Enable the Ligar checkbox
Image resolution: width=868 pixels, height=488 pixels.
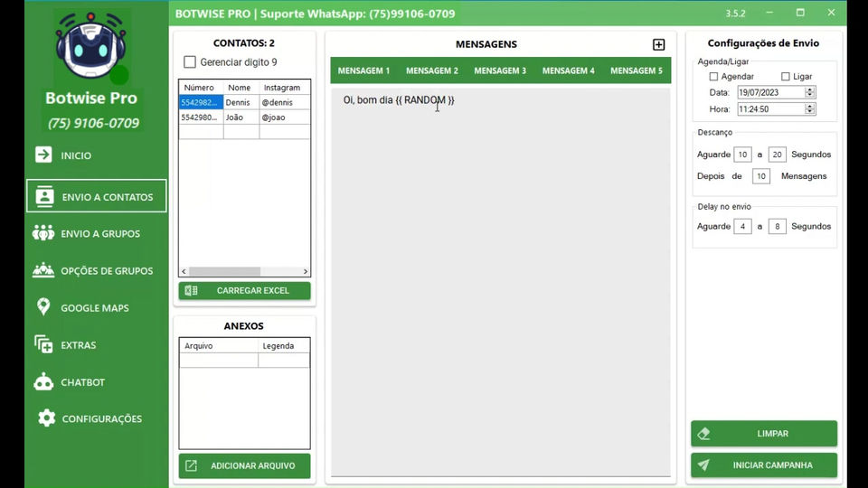click(785, 76)
